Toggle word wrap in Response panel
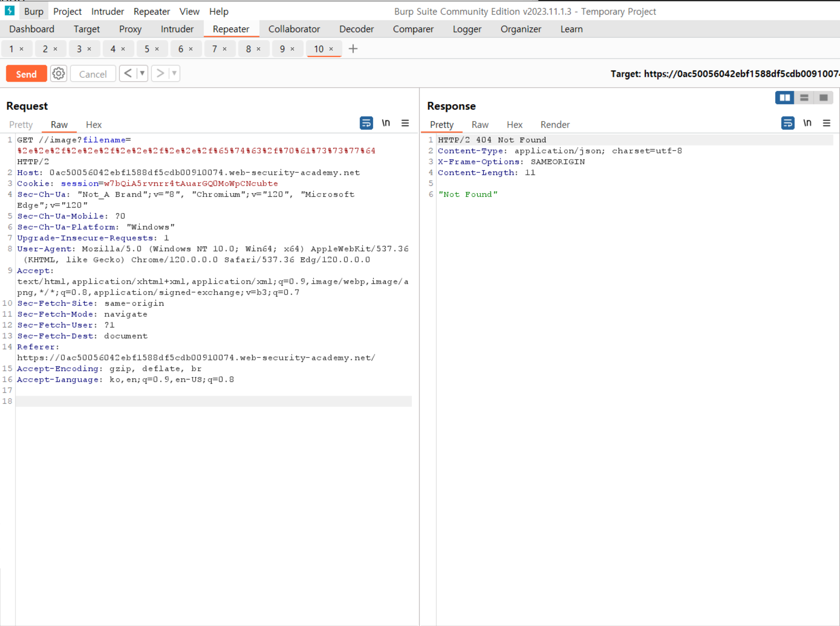 coord(787,123)
